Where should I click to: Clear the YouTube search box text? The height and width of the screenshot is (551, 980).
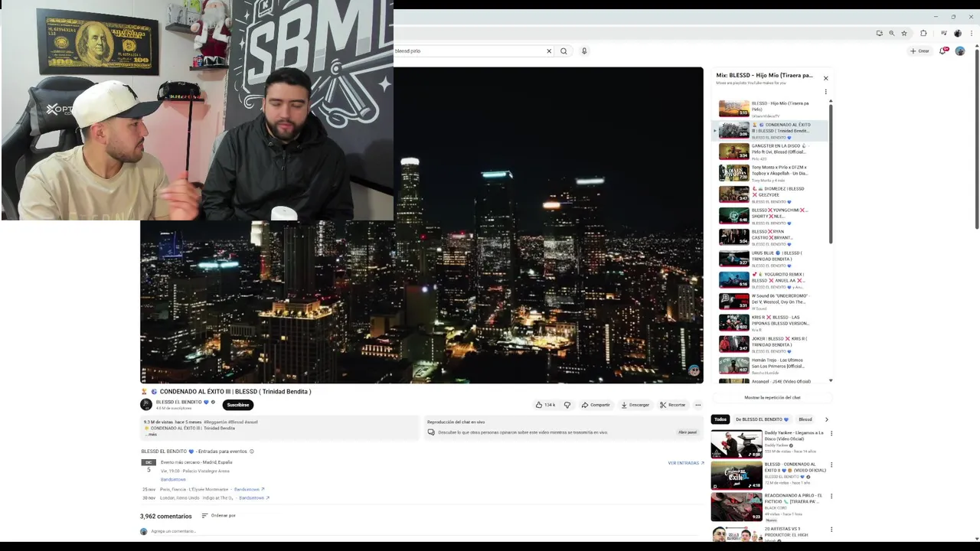point(549,51)
